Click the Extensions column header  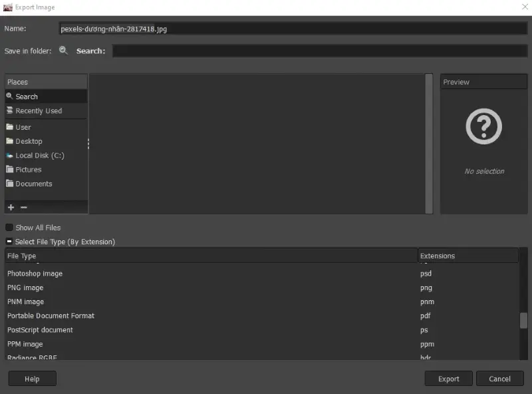(x=468, y=256)
